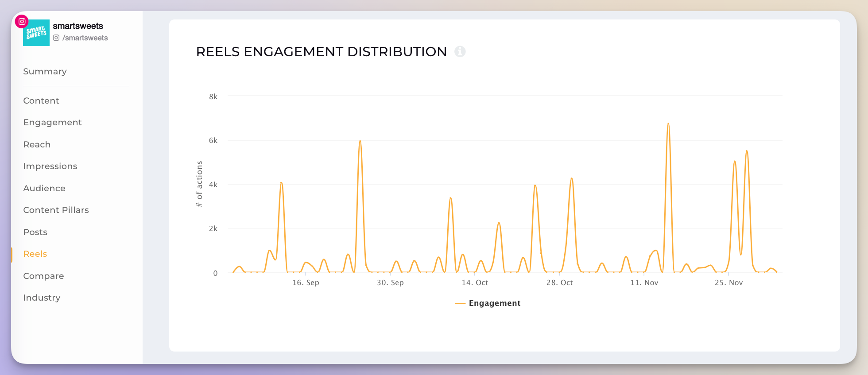
Task: Open the Industry section
Action: [x=42, y=298]
